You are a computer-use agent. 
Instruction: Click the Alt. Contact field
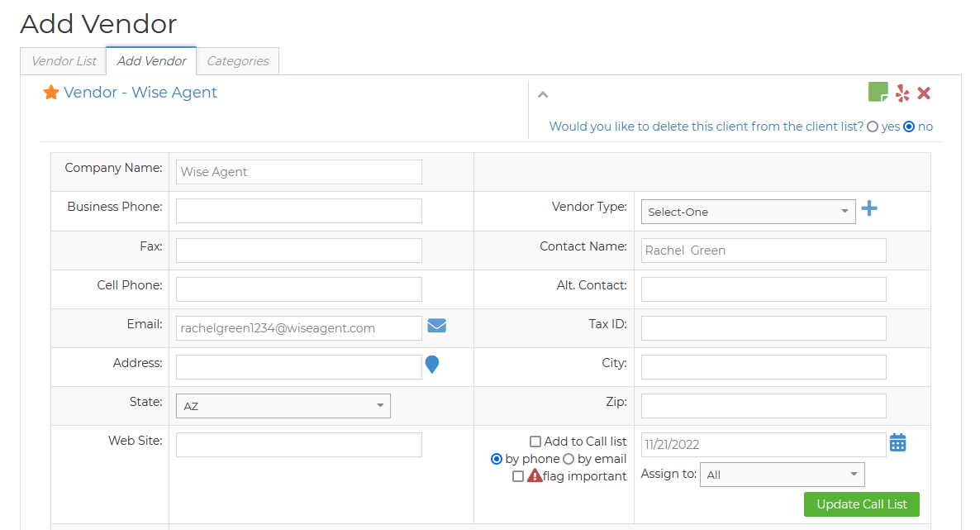(x=764, y=289)
